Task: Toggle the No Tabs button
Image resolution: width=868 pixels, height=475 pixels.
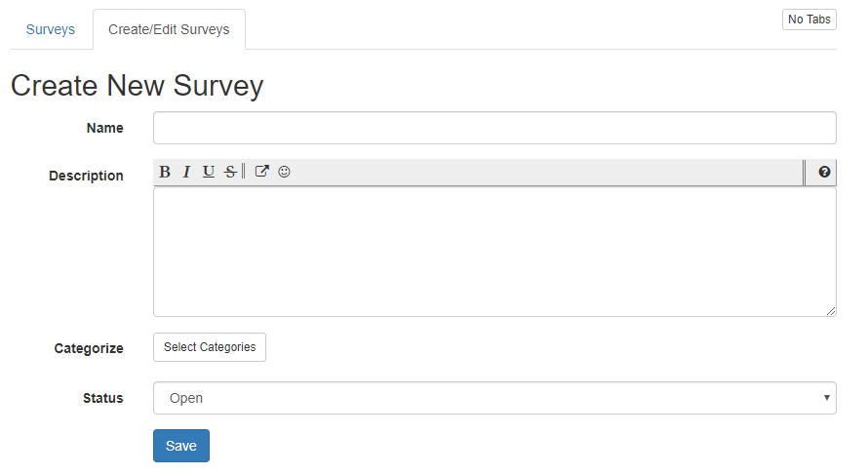Action: click(x=809, y=20)
